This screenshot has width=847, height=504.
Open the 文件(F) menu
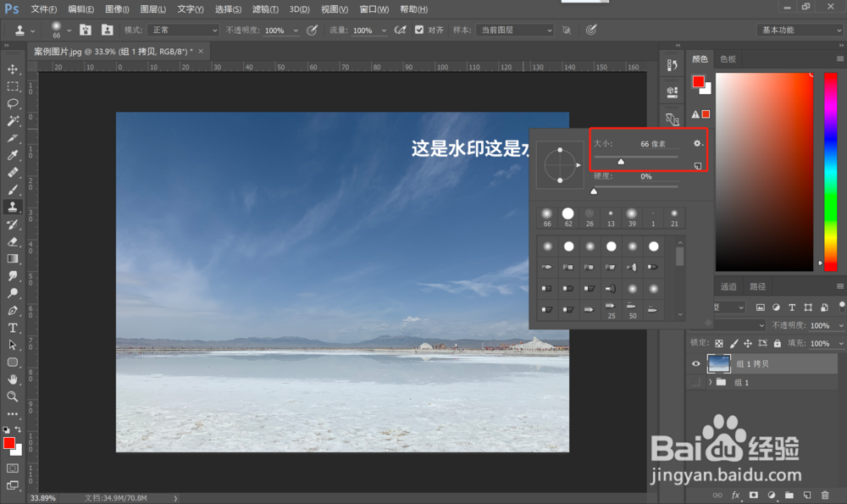[43, 9]
